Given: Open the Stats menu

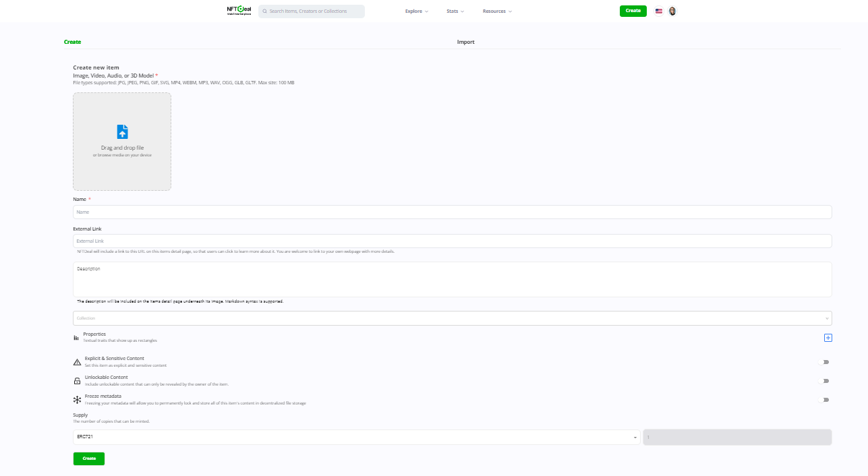Looking at the screenshot, I should tap(455, 11).
